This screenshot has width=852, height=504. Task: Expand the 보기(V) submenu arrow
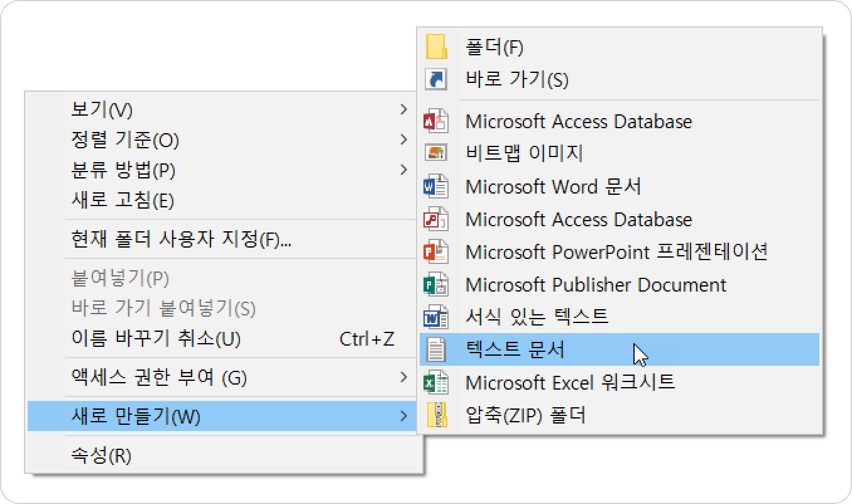click(403, 110)
